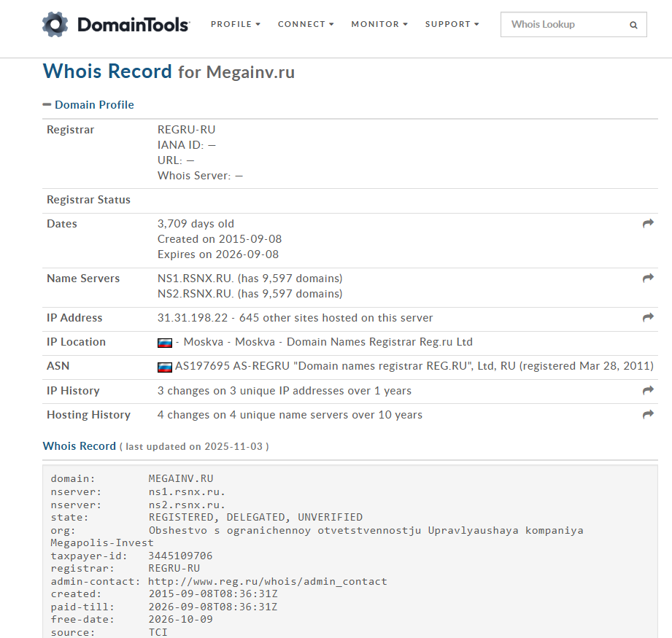Click the share arrow in Name Servers row
This screenshot has width=672, height=638.
(x=648, y=279)
